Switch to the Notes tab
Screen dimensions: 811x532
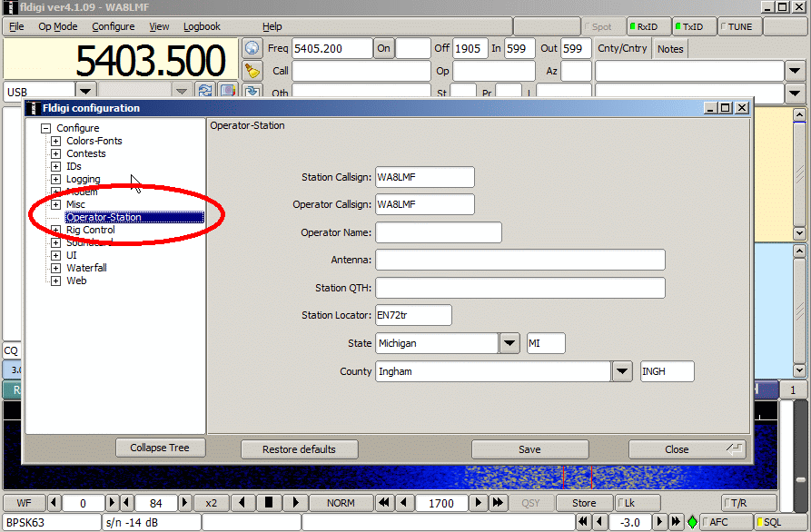[x=670, y=49]
